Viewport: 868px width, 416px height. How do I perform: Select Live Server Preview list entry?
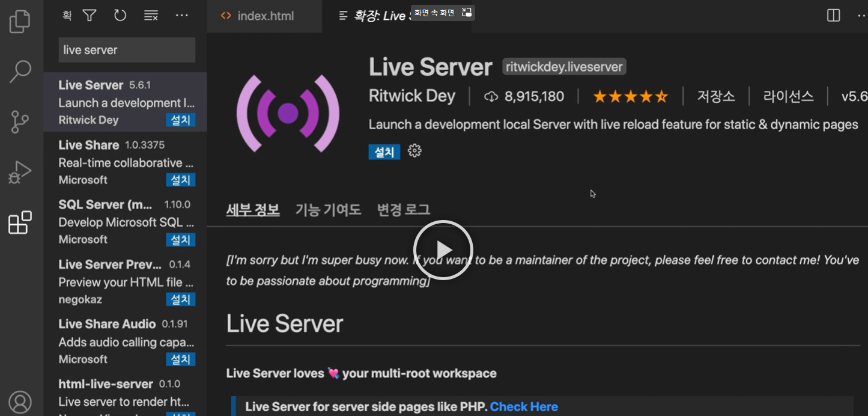tap(125, 281)
